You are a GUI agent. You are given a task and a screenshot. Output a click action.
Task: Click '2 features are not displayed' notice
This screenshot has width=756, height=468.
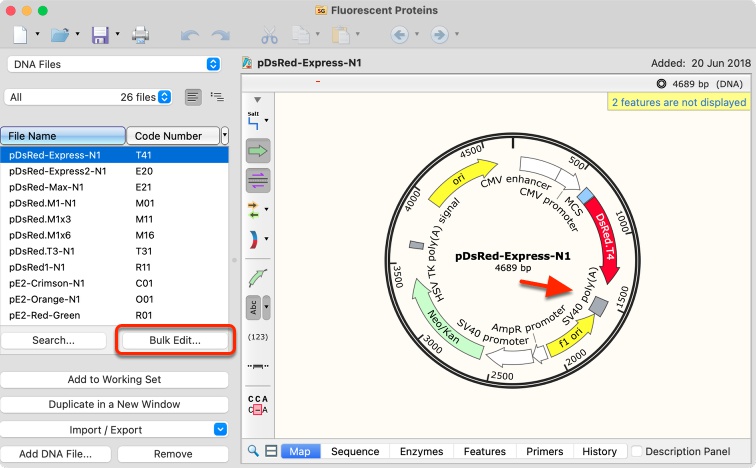pos(679,102)
